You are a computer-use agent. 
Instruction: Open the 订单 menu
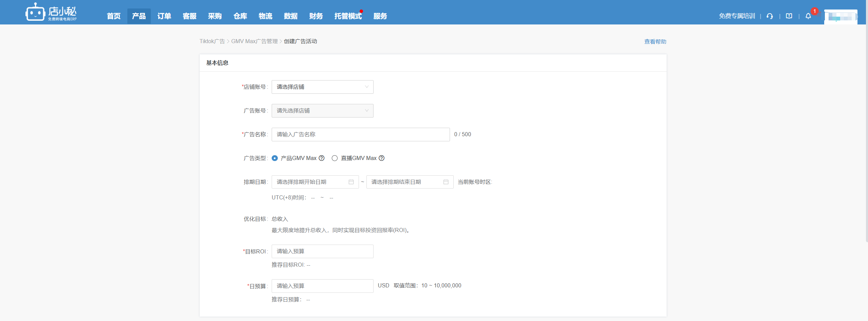pos(164,16)
